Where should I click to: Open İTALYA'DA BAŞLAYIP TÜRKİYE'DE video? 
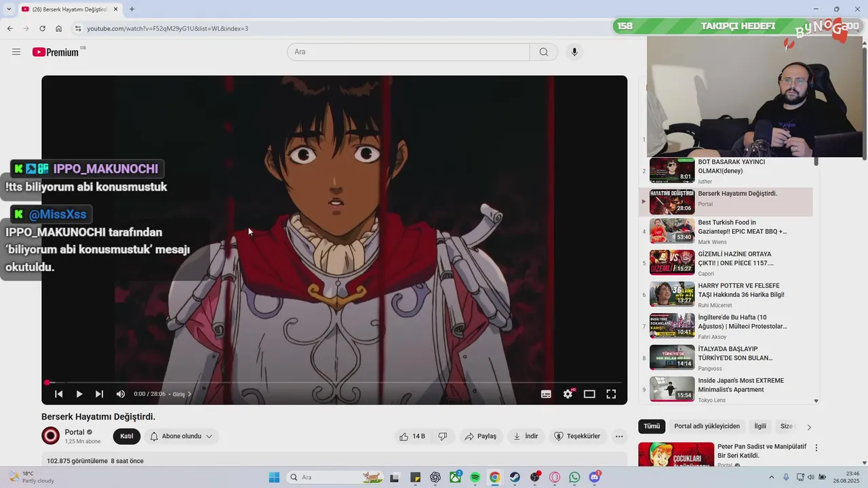(726, 358)
